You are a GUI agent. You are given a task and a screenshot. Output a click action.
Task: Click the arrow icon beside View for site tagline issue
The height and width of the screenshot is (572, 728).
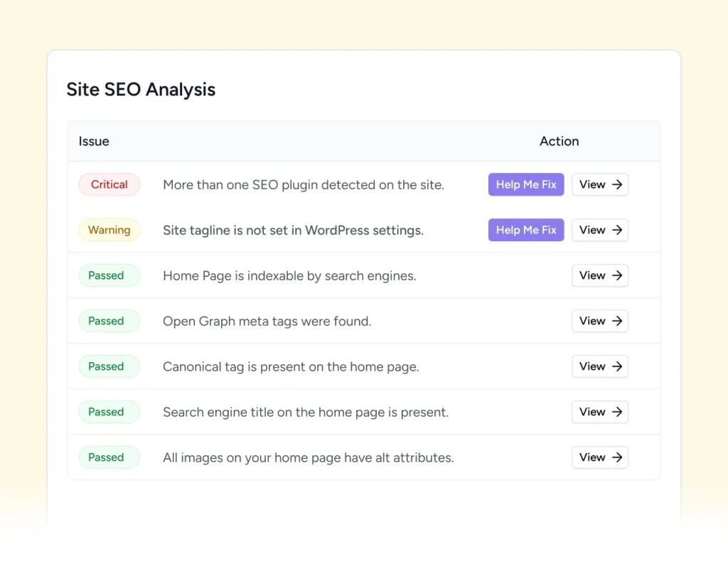(x=619, y=230)
